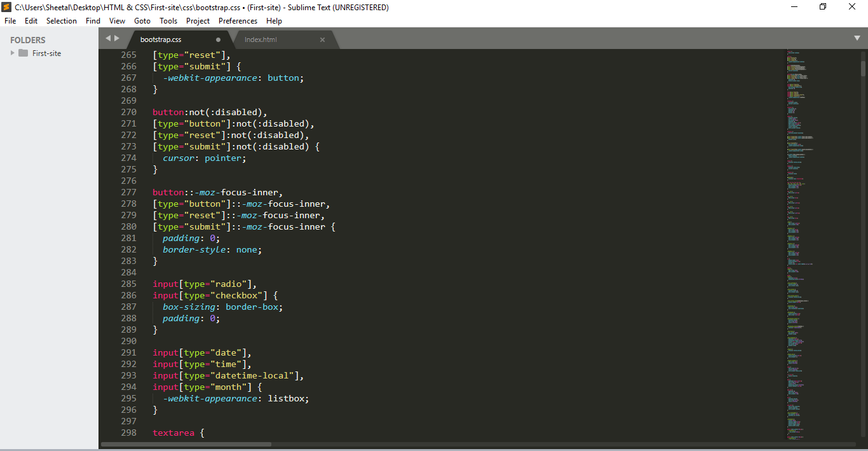
Task: Click the vertical scrollbar handle
Action: pos(863,68)
